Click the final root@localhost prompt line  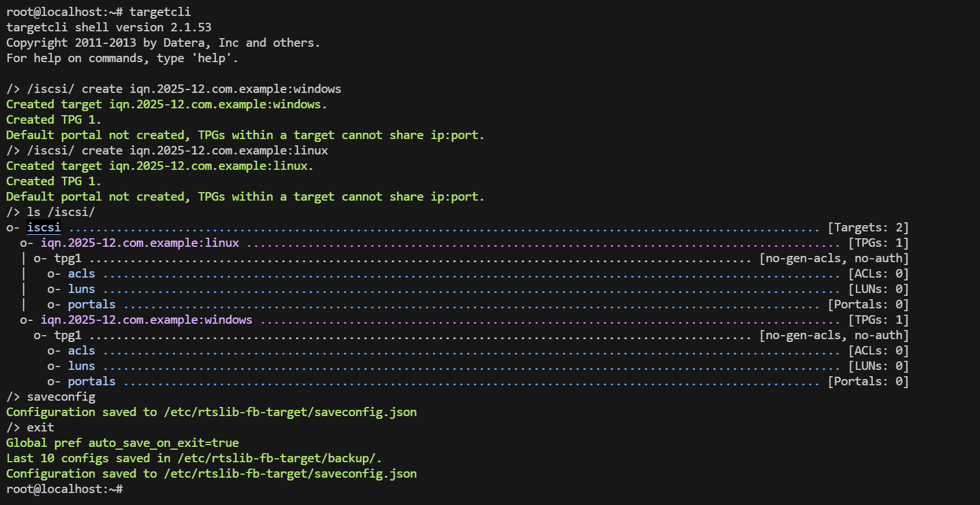point(64,489)
